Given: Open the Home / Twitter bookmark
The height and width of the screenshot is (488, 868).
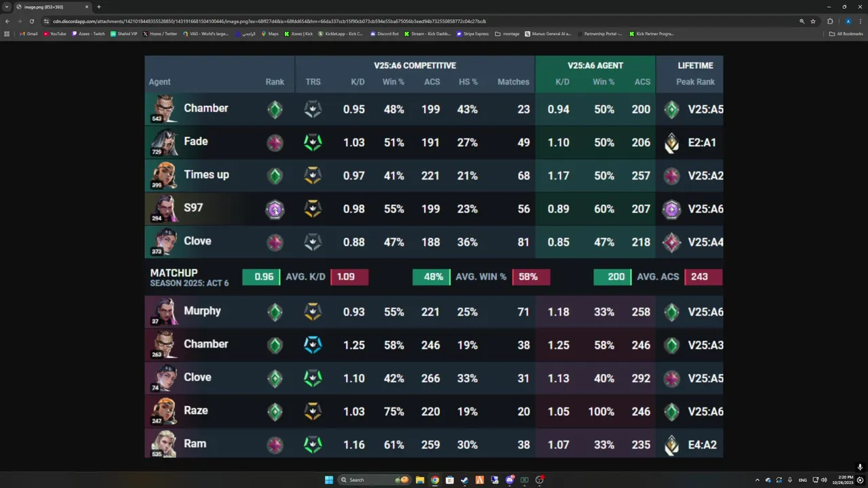Looking at the screenshot, I should click(x=160, y=34).
